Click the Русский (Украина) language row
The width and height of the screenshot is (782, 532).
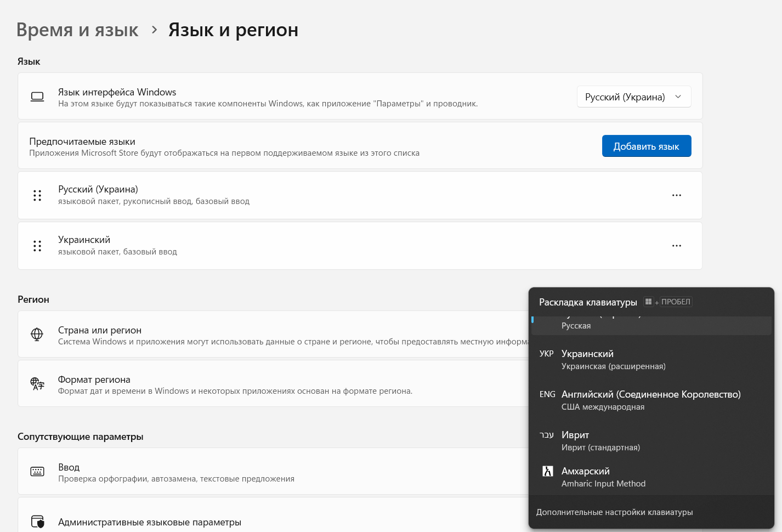360,195
